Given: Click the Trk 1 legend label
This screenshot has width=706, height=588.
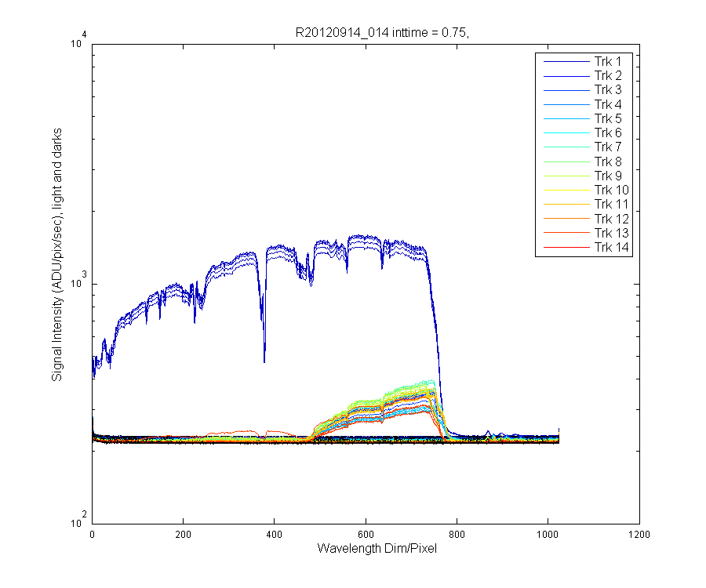Looking at the screenshot, I should tap(607, 61).
